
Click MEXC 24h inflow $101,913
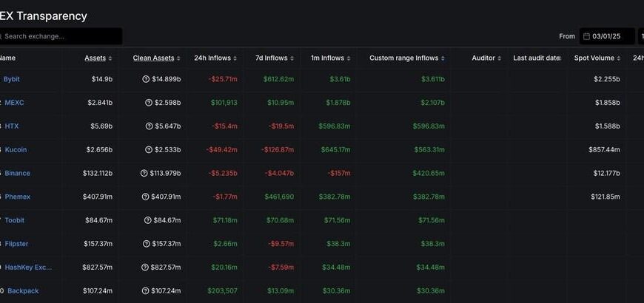(224, 103)
